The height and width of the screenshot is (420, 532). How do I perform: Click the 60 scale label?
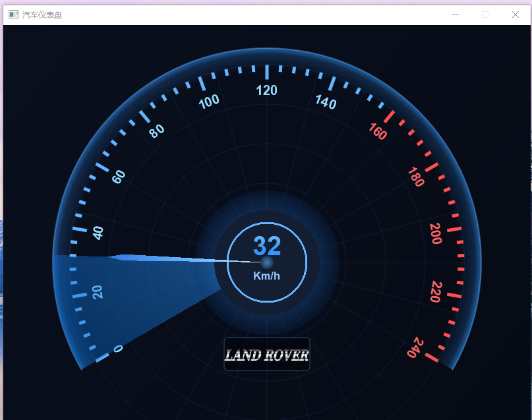pos(119,177)
